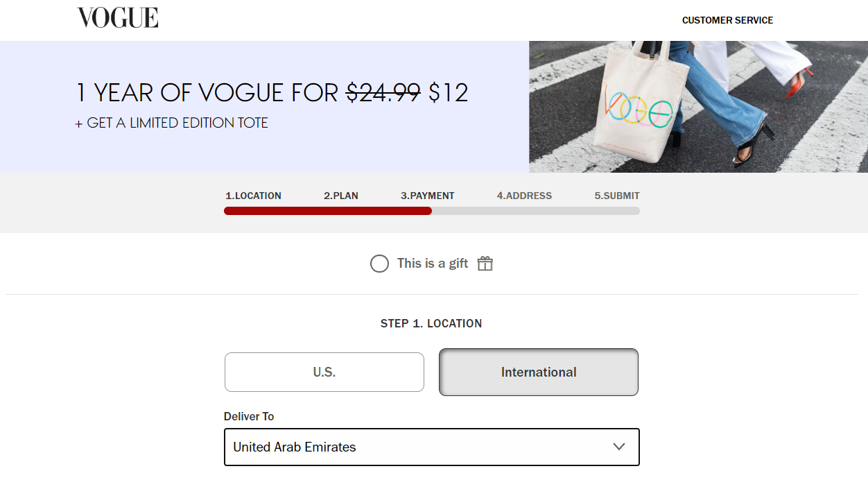Click the 'This is a gift' label

pyautogui.click(x=433, y=264)
